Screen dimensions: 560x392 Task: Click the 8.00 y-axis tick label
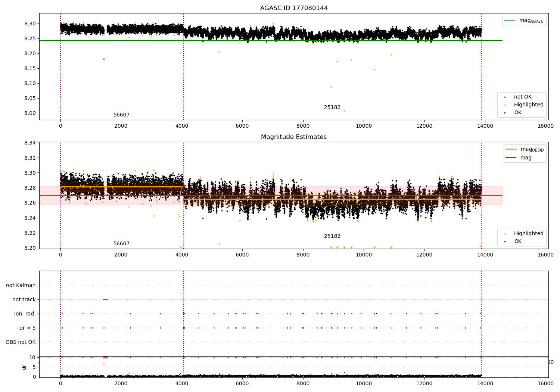(x=29, y=113)
